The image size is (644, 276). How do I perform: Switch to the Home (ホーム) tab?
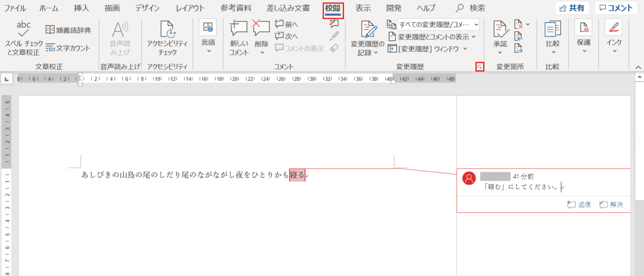coord(49,8)
